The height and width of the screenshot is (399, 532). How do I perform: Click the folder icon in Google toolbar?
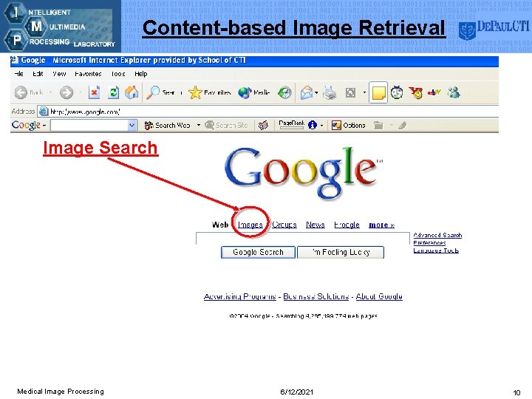378,125
